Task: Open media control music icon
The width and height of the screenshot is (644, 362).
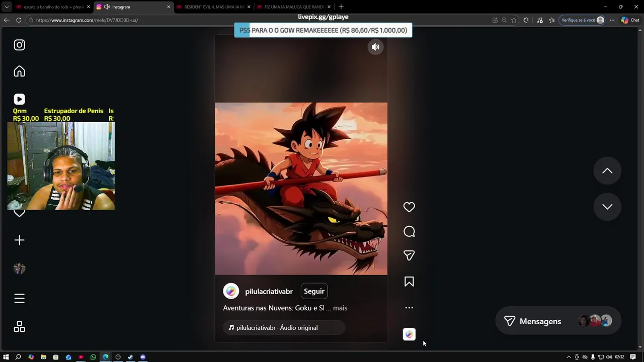Action: [540, 20]
